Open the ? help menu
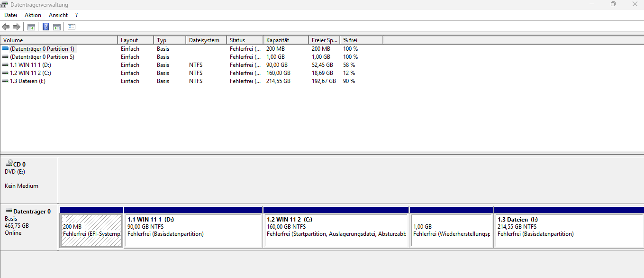The width and height of the screenshot is (644, 278). [x=76, y=15]
